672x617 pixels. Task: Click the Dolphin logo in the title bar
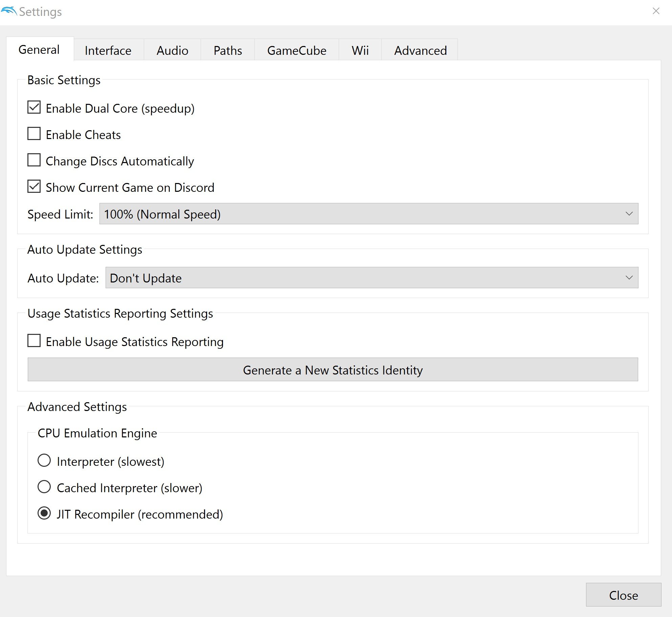[9, 11]
